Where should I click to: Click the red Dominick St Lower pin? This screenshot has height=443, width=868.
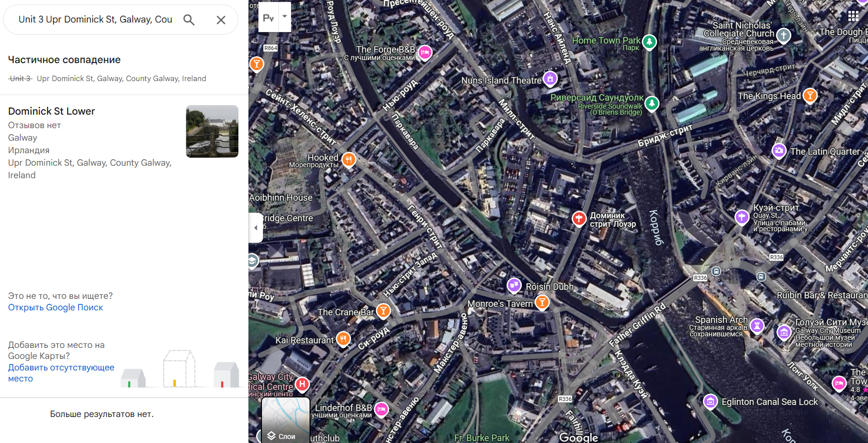click(579, 218)
